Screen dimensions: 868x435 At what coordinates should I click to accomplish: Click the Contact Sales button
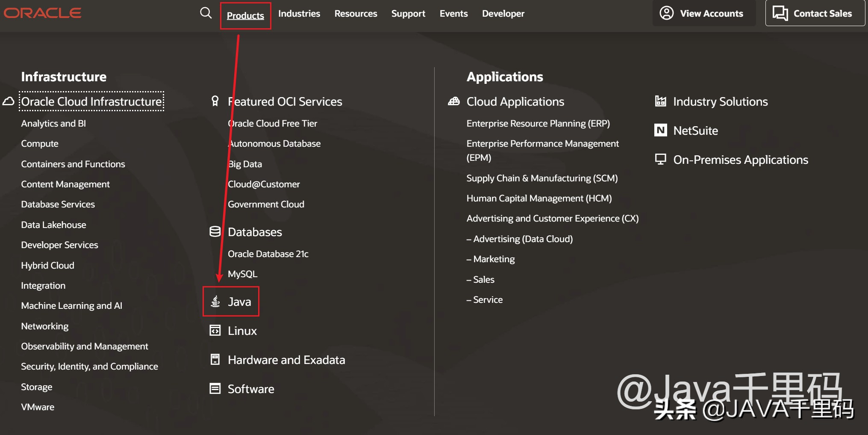[x=815, y=13]
